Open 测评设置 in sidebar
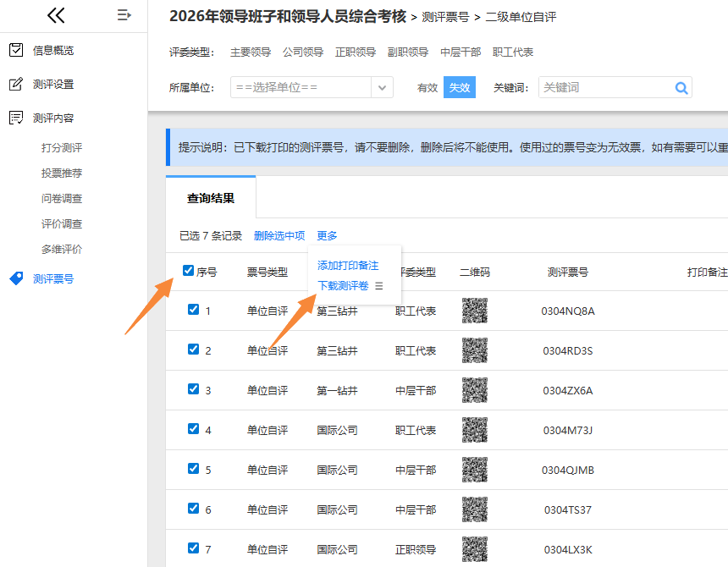Viewport: 728px width, 567px height. pos(53,84)
